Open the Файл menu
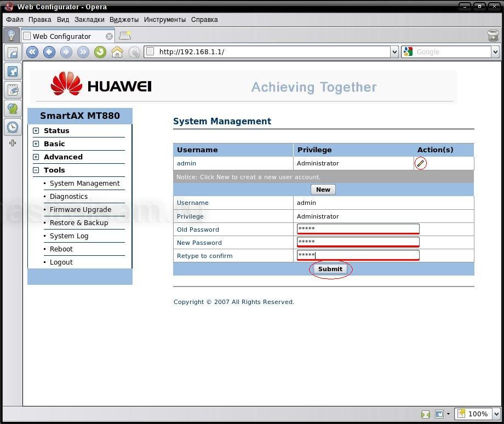This screenshot has height=424, width=504. [x=15, y=20]
